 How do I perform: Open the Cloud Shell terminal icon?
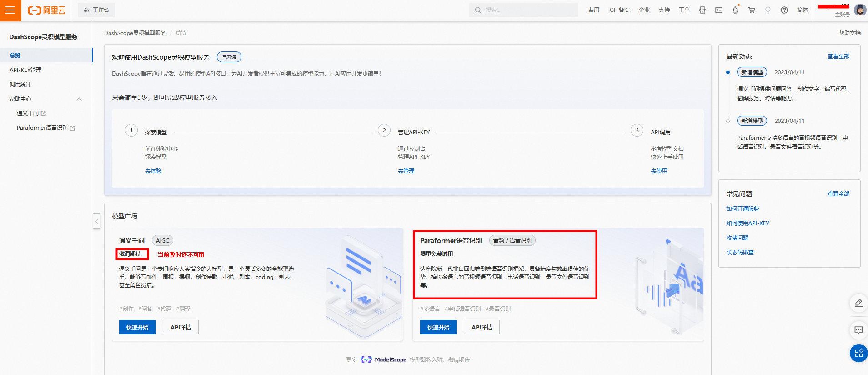719,10
